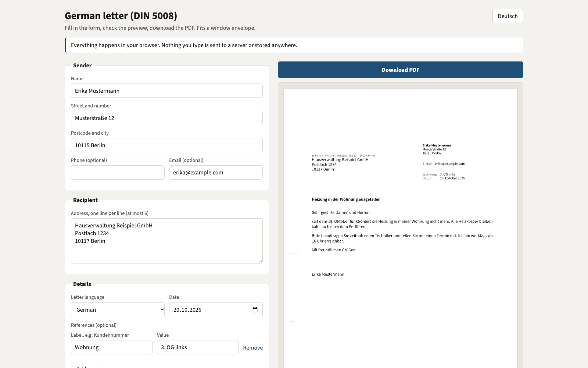
Task: Open the Letter language dropdown
Action: pos(118,310)
